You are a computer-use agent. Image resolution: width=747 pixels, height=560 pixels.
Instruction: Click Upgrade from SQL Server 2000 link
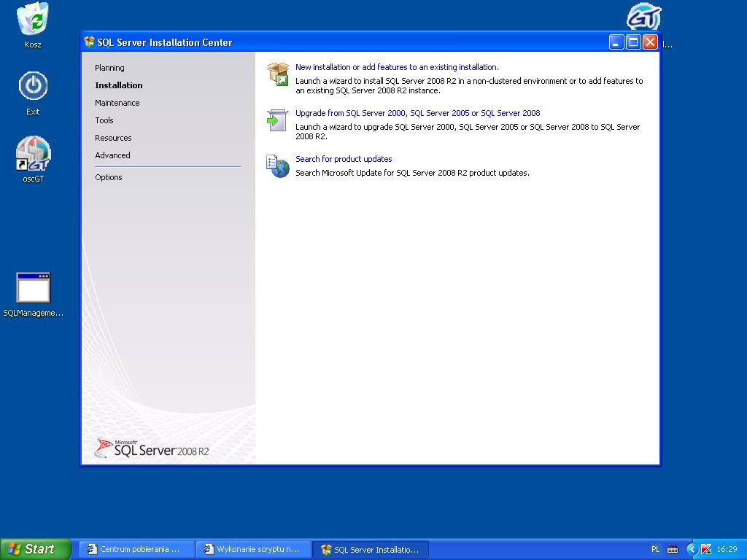point(417,113)
